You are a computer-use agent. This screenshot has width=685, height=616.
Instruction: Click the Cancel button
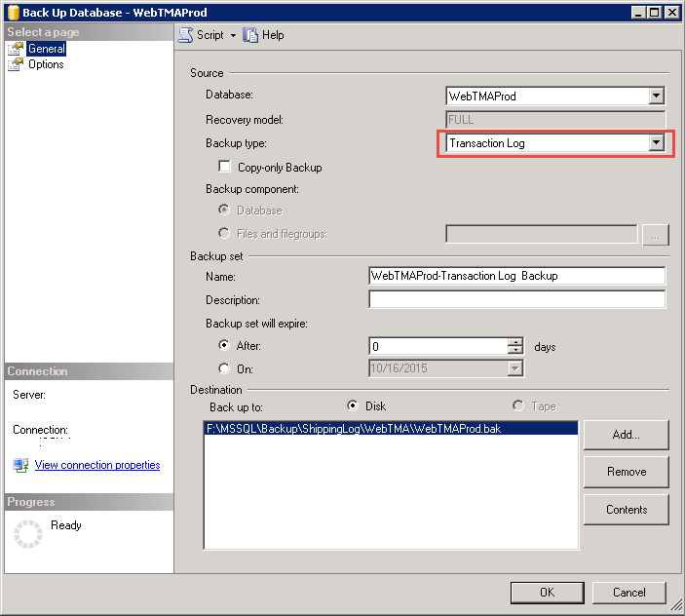629,593
